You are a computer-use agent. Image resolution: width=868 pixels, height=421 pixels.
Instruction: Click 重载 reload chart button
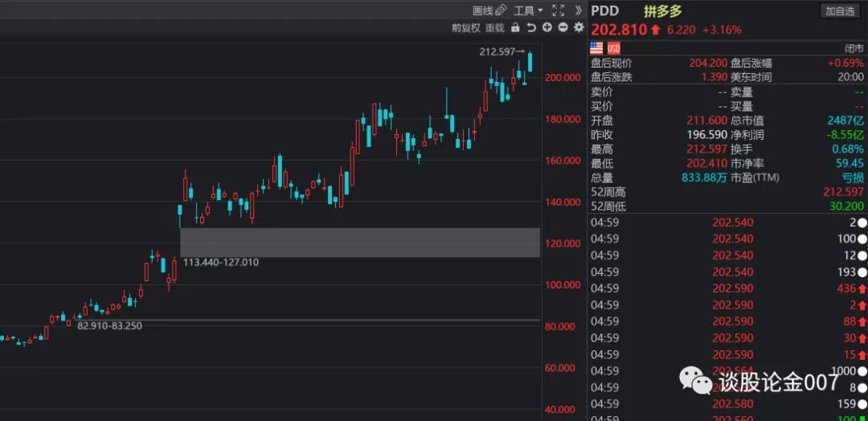tap(495, 27)
